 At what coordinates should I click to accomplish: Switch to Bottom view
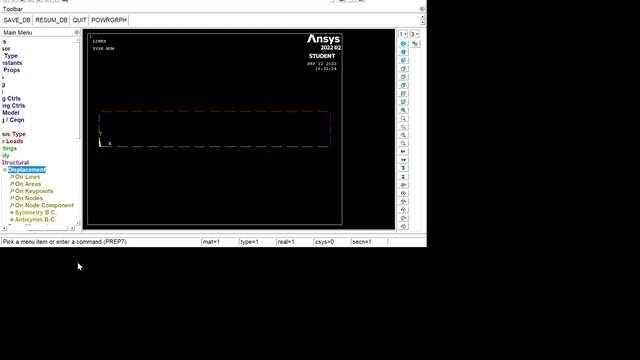pos(403,102)
